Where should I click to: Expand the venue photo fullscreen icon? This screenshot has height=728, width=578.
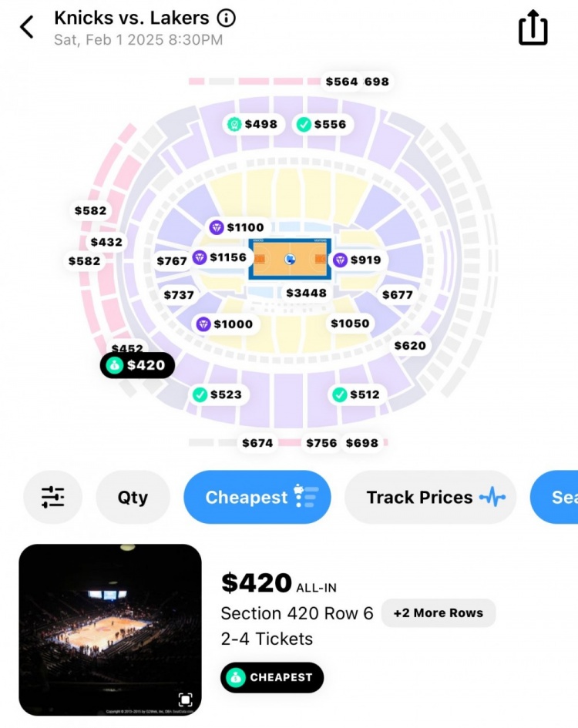coord(185,699)
